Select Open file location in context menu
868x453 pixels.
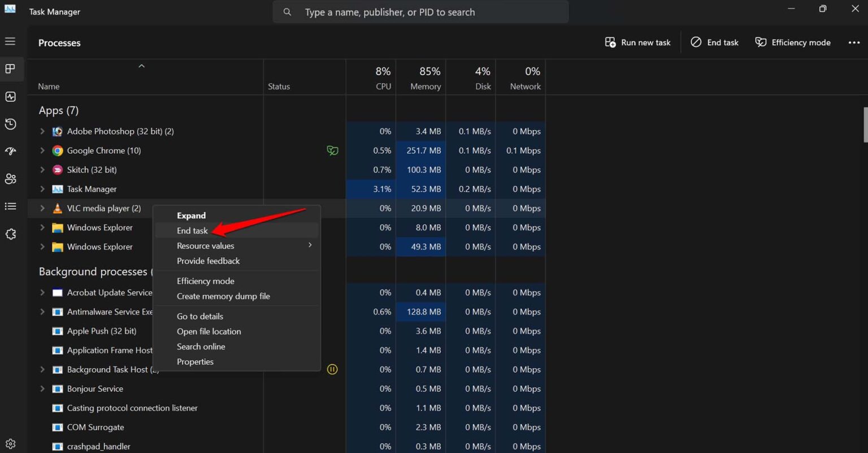point(209,331)
